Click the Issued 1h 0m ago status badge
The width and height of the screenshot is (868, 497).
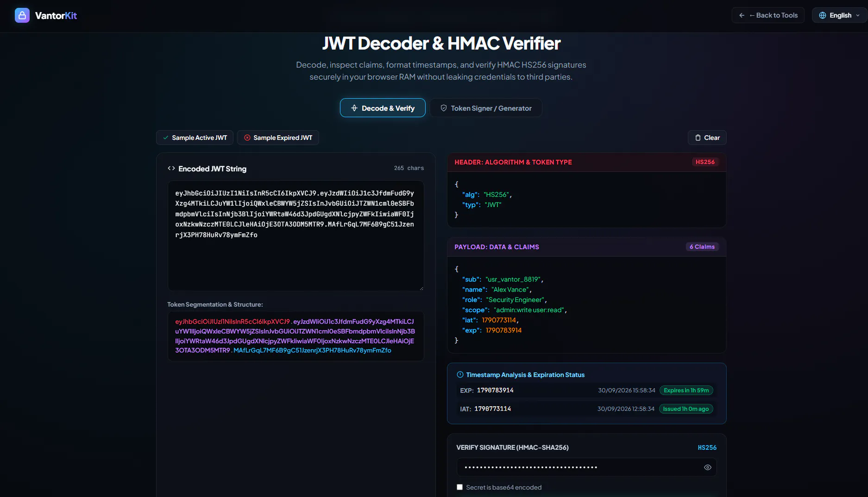[686, 409]
